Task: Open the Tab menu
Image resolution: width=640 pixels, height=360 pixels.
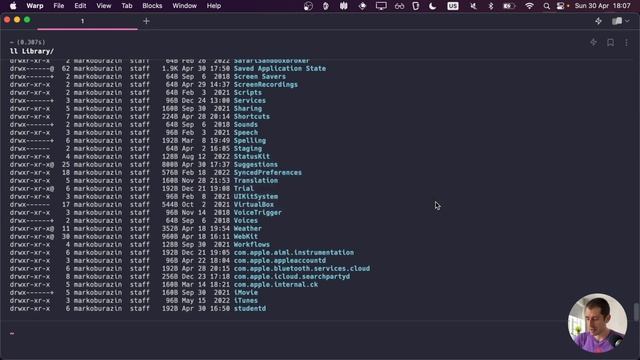Action: click(x=127, y=6)
